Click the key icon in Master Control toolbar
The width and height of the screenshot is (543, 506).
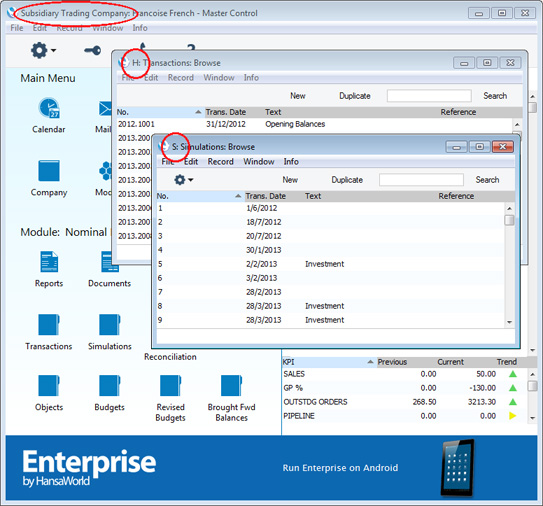[92, 51]
